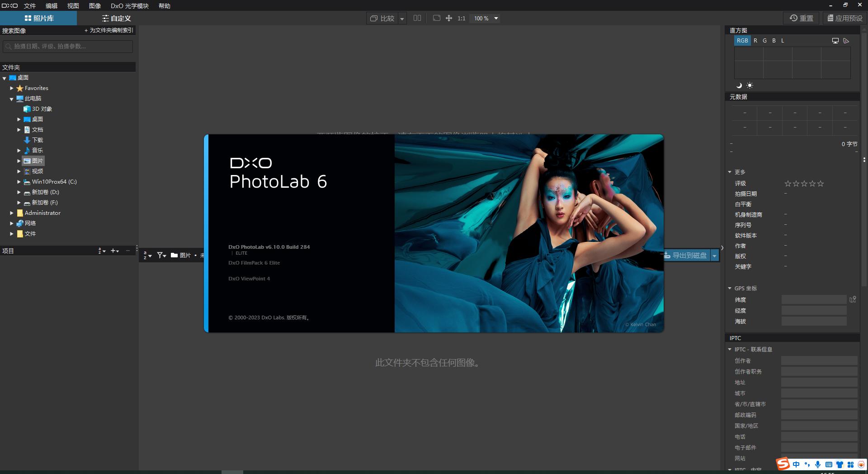Open the 比较 dropdown arrow

tap(402, 19)
